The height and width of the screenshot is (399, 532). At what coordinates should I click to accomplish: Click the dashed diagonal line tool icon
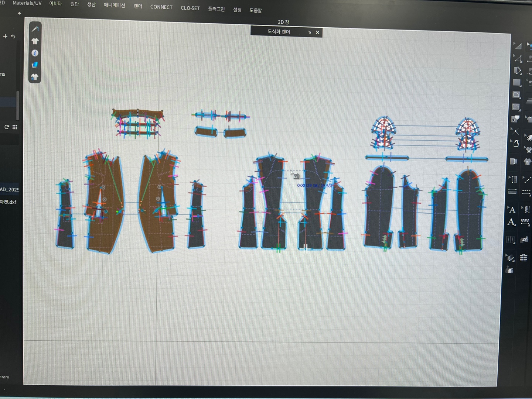pos(527,180)
